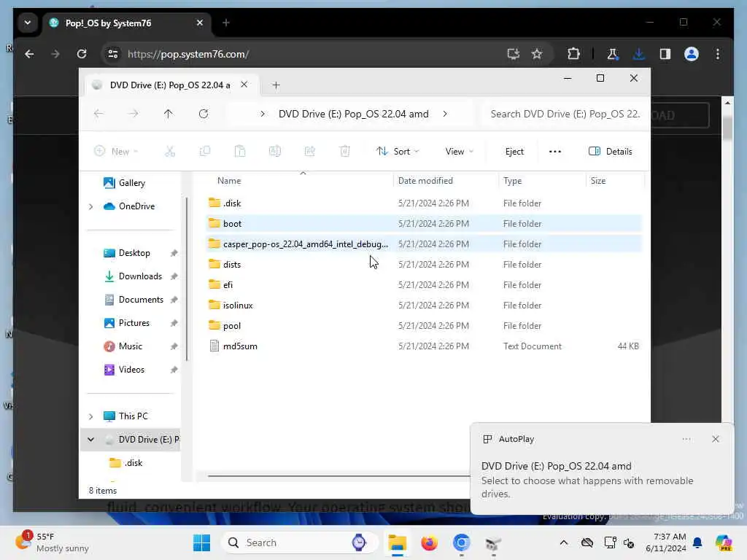Click the Eject button
This screenshot has height=560, width=747.
(x=514, y=152)
